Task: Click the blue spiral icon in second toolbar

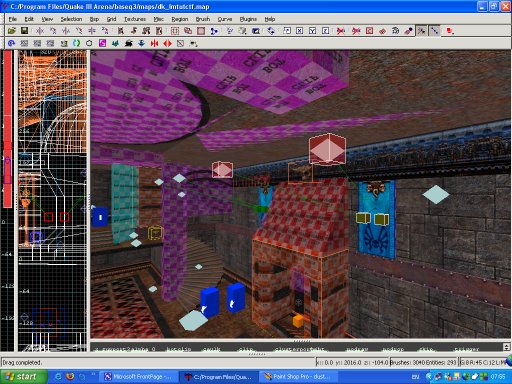Action: pyautogui.click(x=11, y=43)
